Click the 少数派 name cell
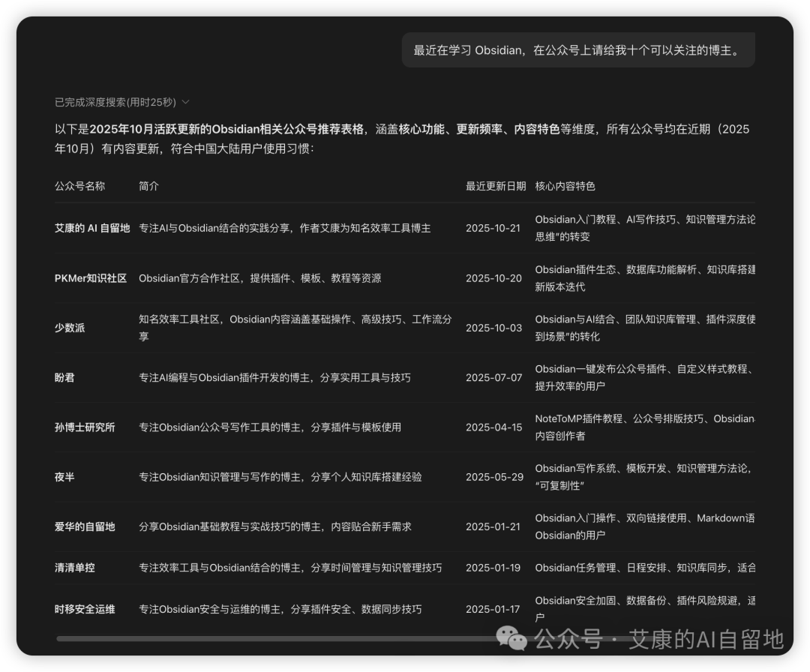The width and height of the screenshot is (810, 672). 70,328
